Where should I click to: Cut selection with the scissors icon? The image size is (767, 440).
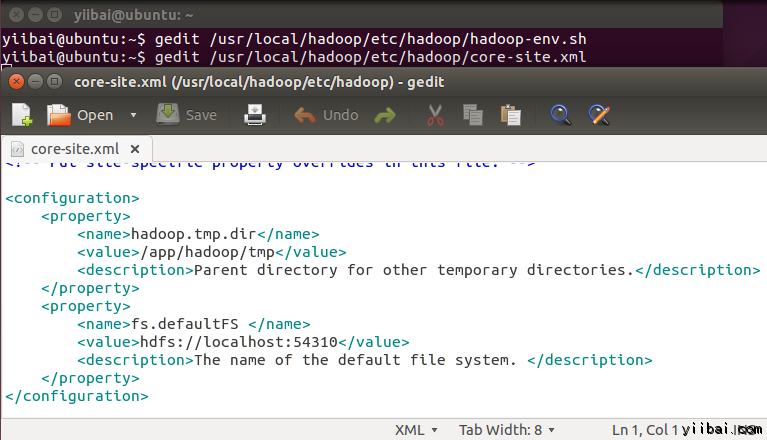coord(435,115)
